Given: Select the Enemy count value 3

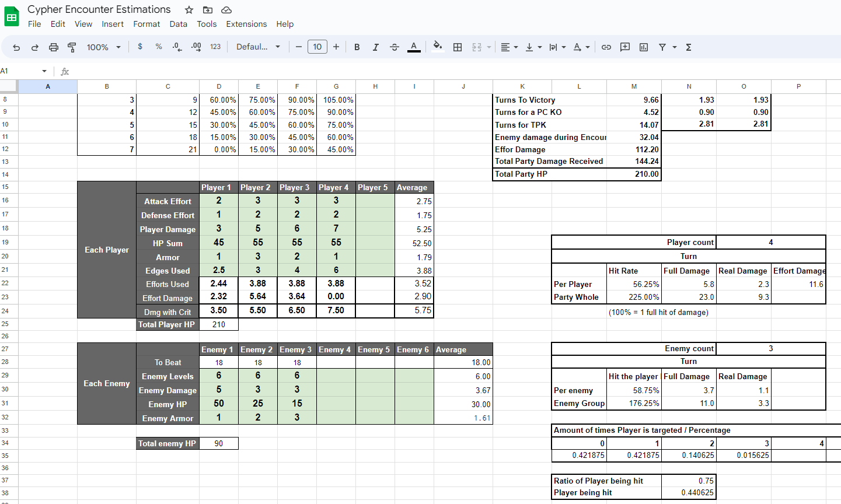Looking at the screenshot, I should point(770,348).
